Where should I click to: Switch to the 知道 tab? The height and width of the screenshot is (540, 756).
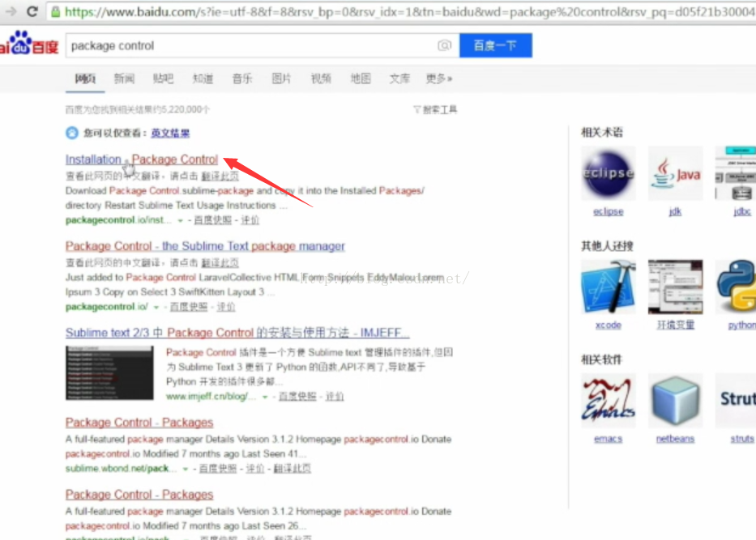coord(203,78)
